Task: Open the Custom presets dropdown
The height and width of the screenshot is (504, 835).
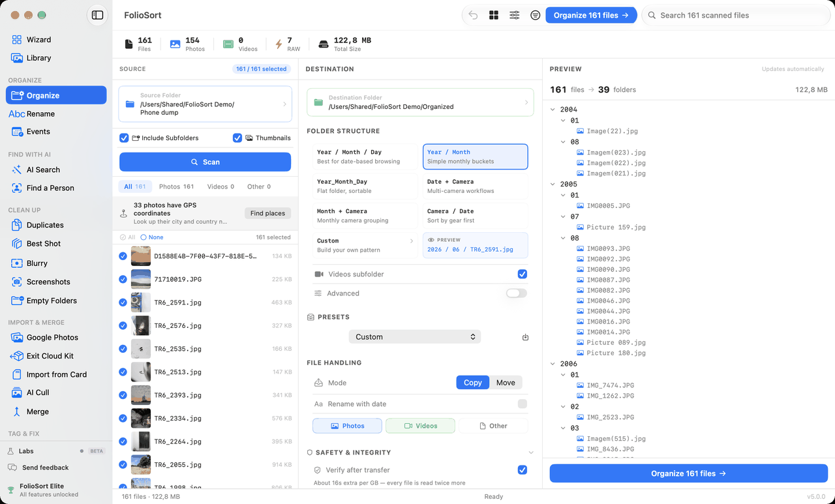Action: (415, 337)
